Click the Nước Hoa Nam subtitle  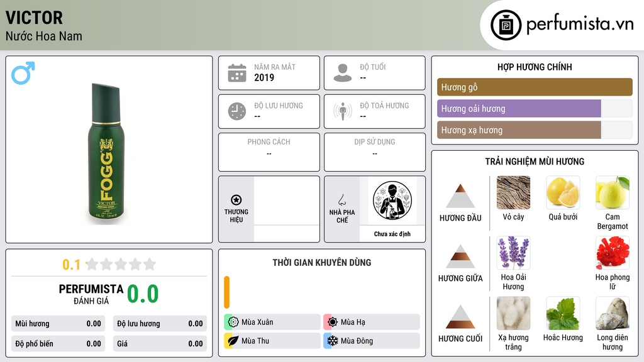[x=44, y=36]
